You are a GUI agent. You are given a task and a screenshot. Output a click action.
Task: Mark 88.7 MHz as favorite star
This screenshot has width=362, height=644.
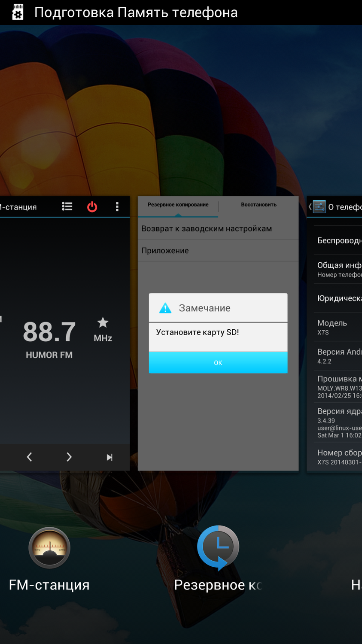click(x=103, y=322)
